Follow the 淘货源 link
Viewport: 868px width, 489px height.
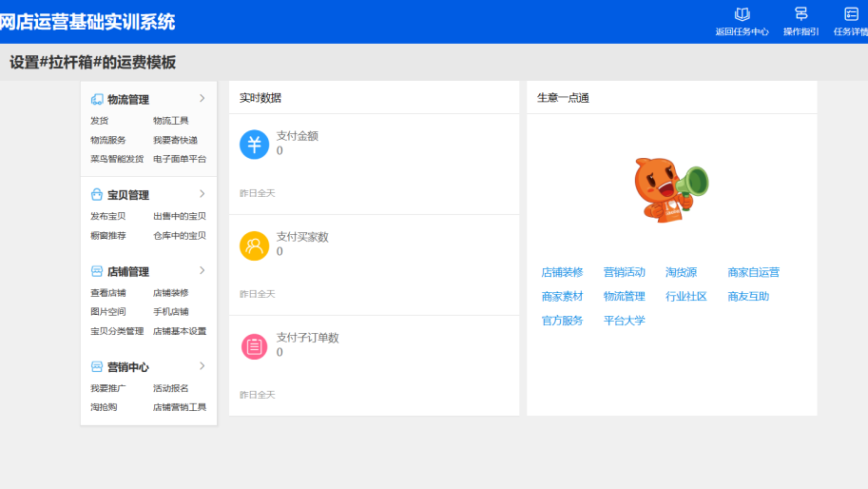tap(681, 272)
